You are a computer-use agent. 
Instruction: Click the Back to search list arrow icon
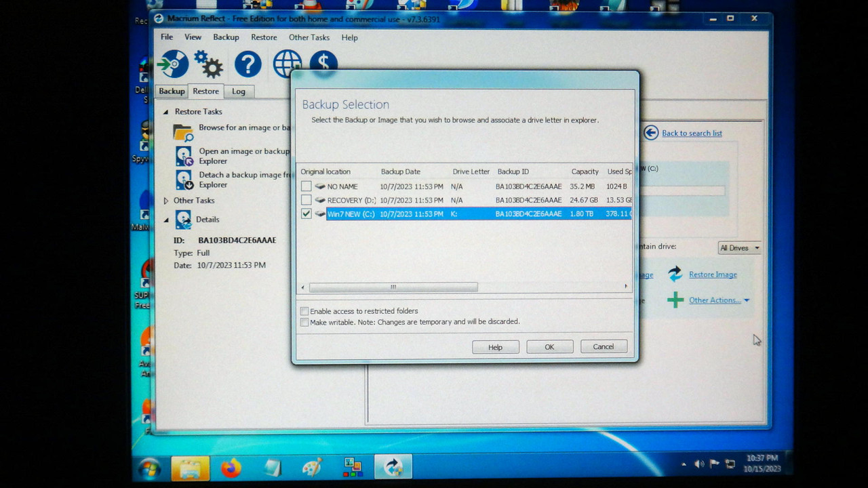pyautogui.click(x=651, y=133)
